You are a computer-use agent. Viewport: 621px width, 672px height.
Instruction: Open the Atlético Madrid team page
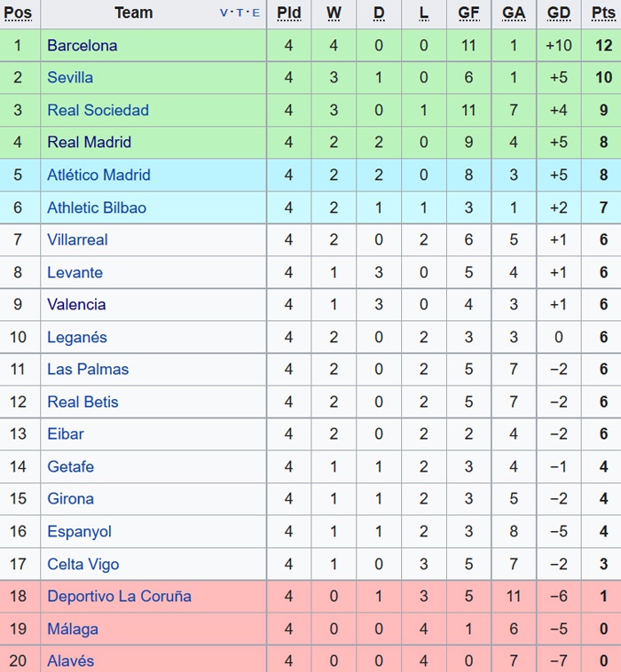point(98,175)
